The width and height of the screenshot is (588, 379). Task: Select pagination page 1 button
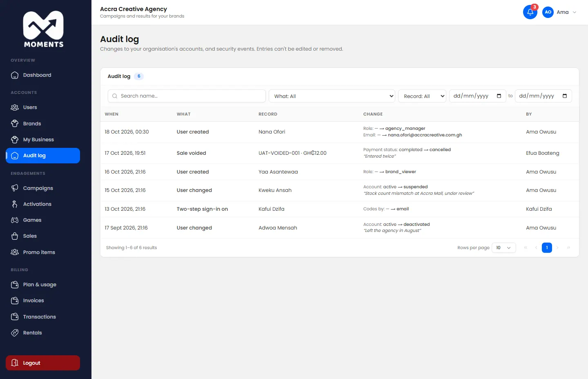(x=547, y=248)
